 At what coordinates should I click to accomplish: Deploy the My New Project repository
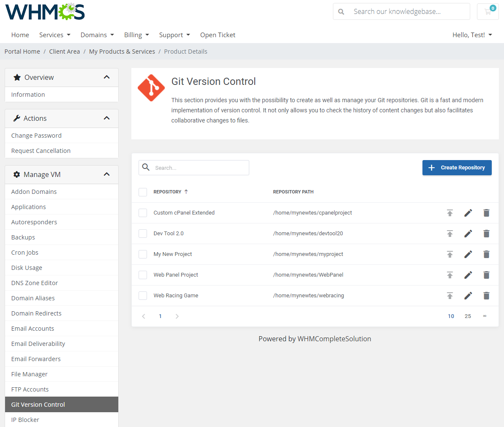450,254
